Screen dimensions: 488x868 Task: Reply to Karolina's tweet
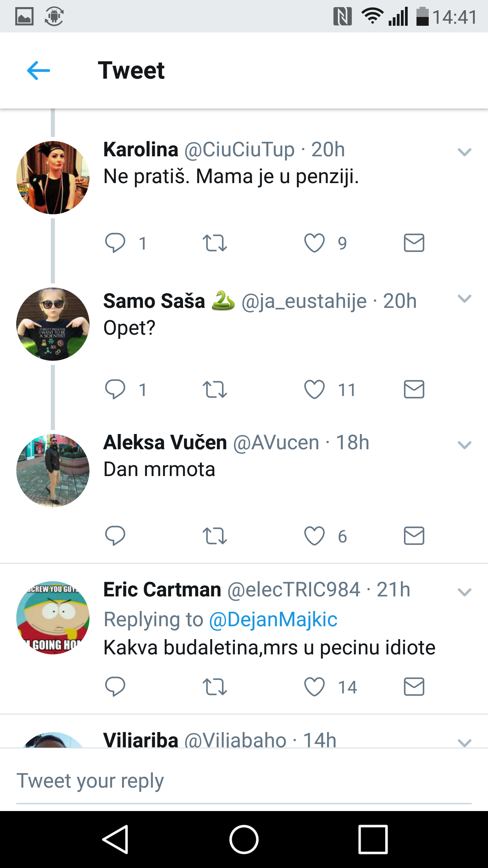(x=115, y=243)
